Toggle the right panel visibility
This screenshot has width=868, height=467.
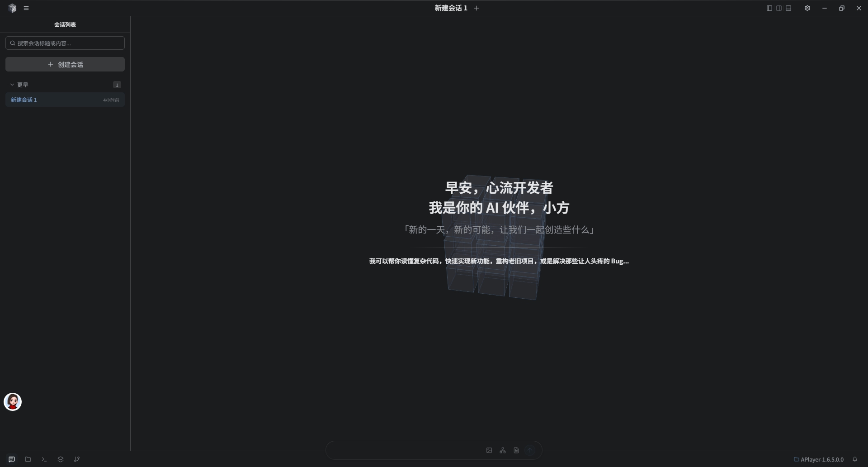click(x=779, y=8)
